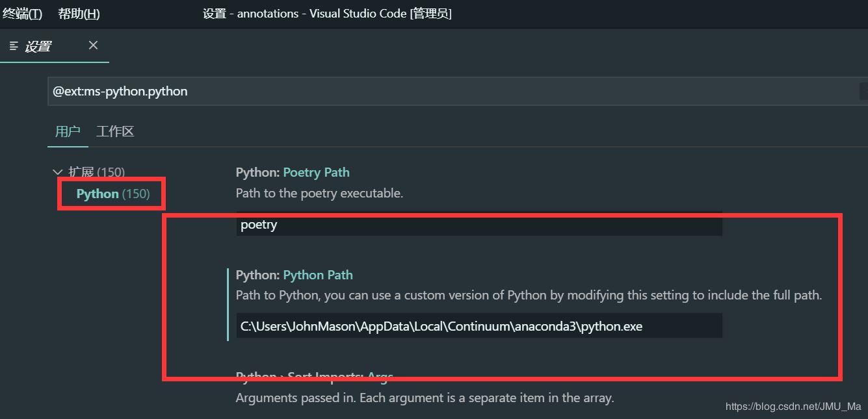868x419 pixels.
Task: Click the Visual Studio Code window title
Action: coord(327,14)
